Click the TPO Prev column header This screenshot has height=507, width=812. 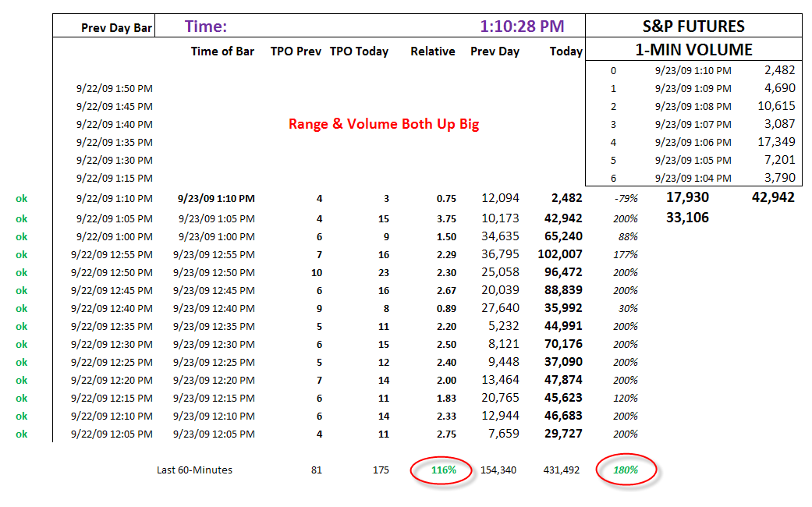pyautogui.click(x=296, y=51)
